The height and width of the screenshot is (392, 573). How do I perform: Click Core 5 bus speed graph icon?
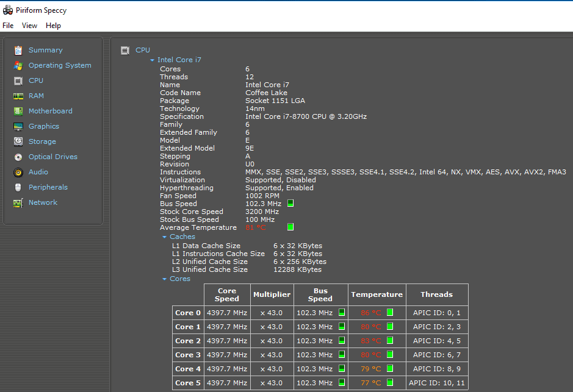pyautogui.click(x=342, y=382)
